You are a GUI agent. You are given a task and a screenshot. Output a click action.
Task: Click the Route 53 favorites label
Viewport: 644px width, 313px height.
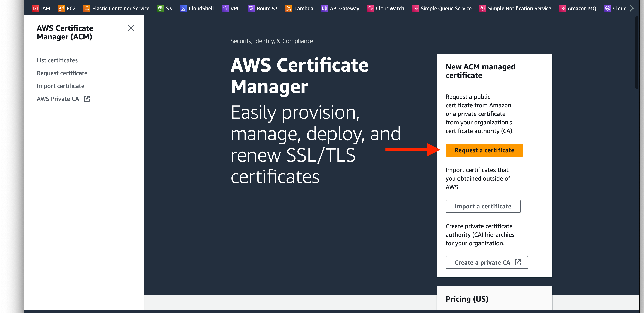point(267,9)
